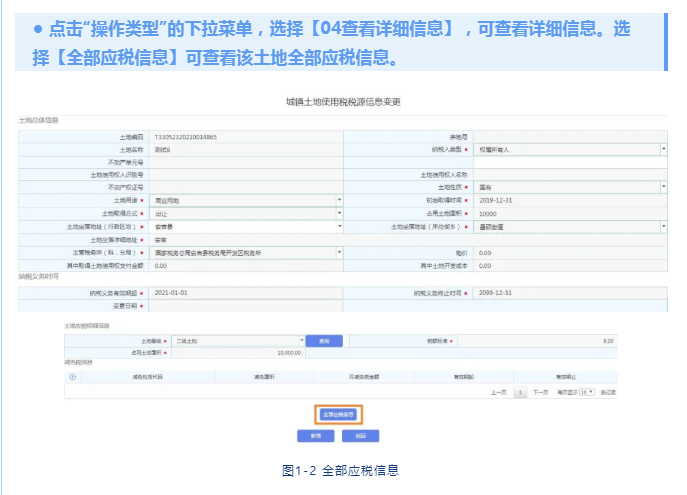Click the 有效期起 column header
This screenshot has width=687, height=495.
pyautogui.click(x=464, y=377)
